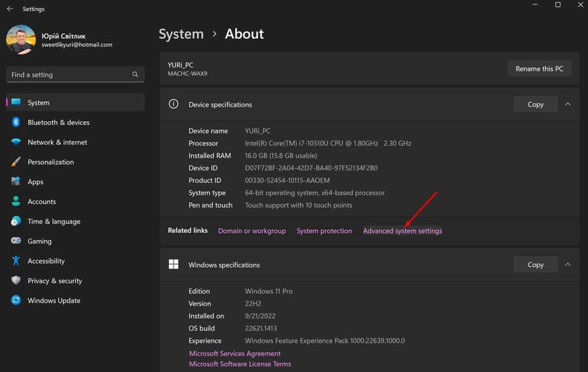The image size is (588, 372).
Task: Click the Apps icon in sidebar
Action: (16, 181)
